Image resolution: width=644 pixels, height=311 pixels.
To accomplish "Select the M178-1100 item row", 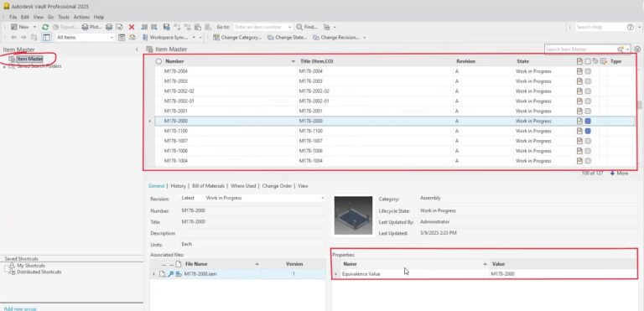I will [x=395, y=131].
